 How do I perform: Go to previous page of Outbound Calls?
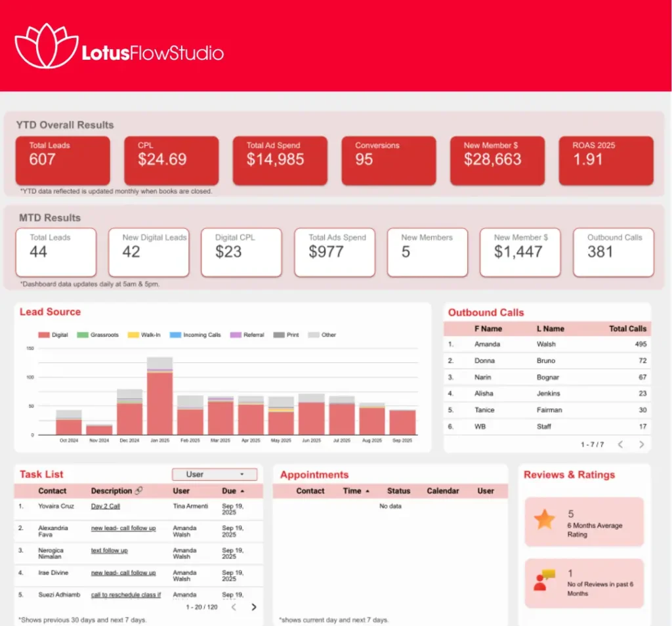click(620, 444)
